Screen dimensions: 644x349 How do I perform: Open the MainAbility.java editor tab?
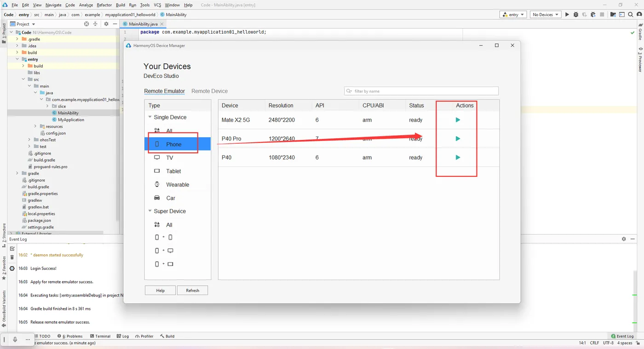tap(143, 24)
